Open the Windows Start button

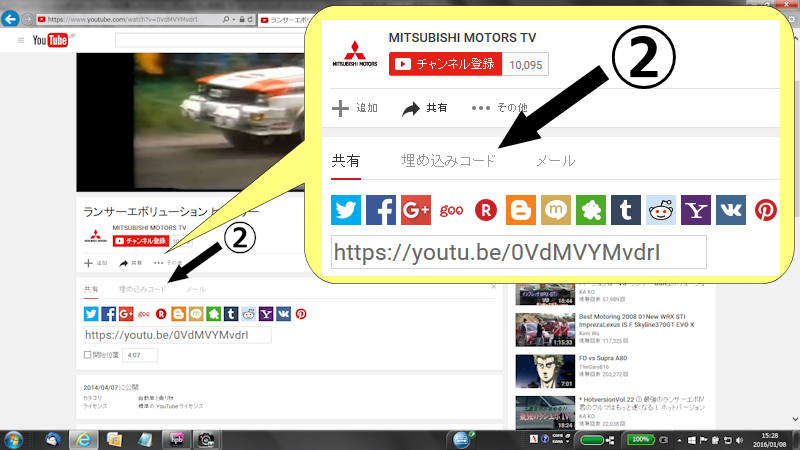pyautogui.click(x=13, y=440)
